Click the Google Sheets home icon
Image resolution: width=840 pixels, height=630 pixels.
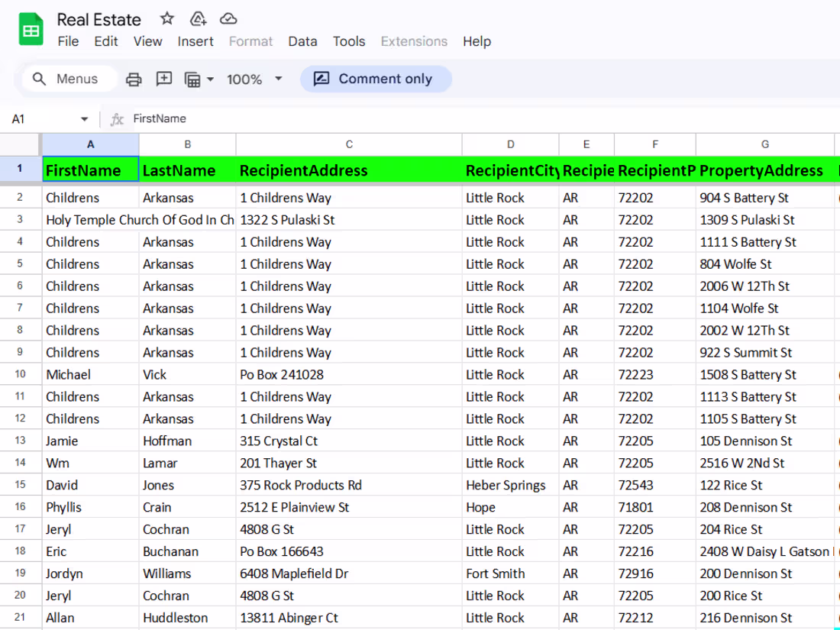pos(29,29)
